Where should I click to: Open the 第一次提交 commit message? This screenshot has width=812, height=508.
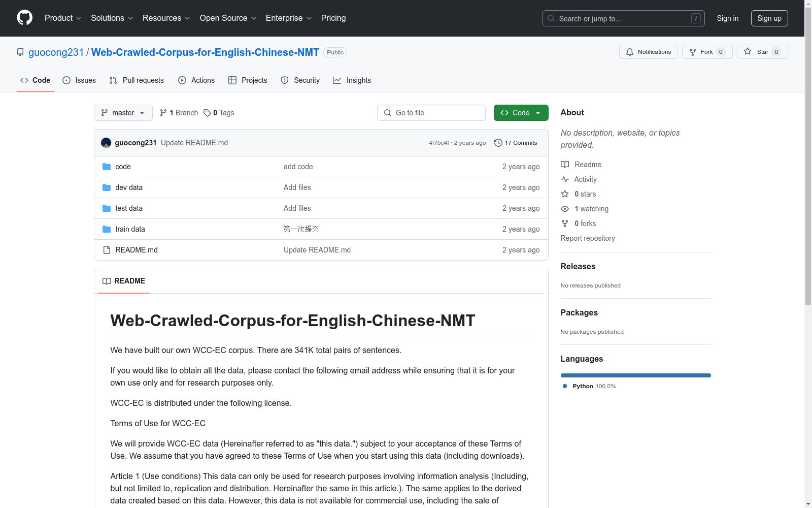(301, 229)
